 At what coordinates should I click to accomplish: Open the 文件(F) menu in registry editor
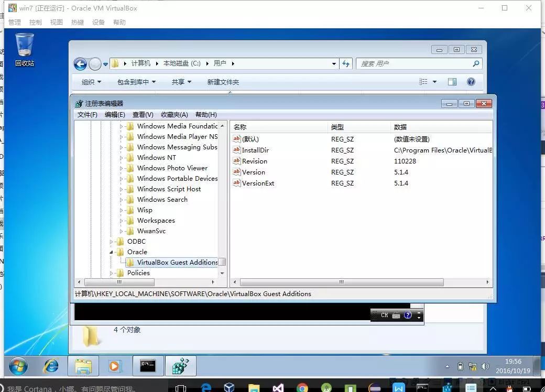coord(87,115)
